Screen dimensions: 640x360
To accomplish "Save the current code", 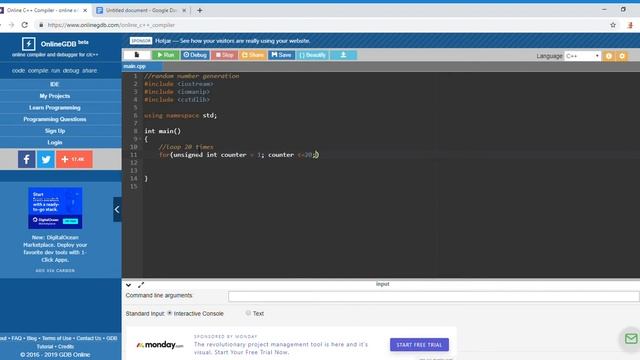I will coord(282,55).
